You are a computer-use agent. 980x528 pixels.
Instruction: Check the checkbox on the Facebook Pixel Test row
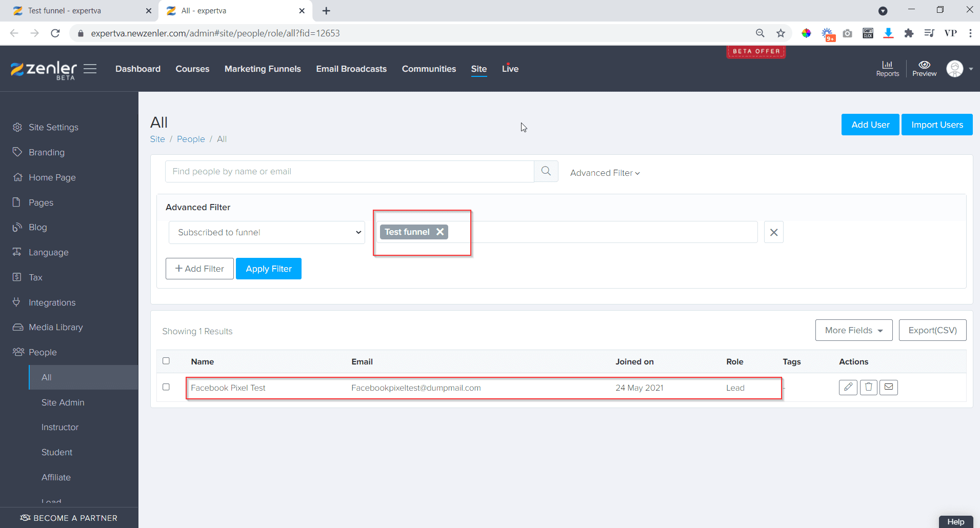point(166,387)
